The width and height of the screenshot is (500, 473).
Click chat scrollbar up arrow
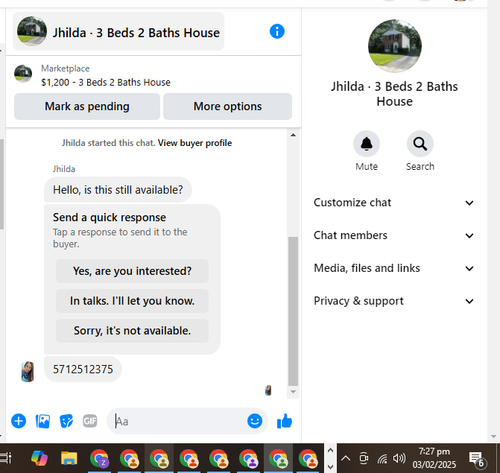click(x=293, y=135)
